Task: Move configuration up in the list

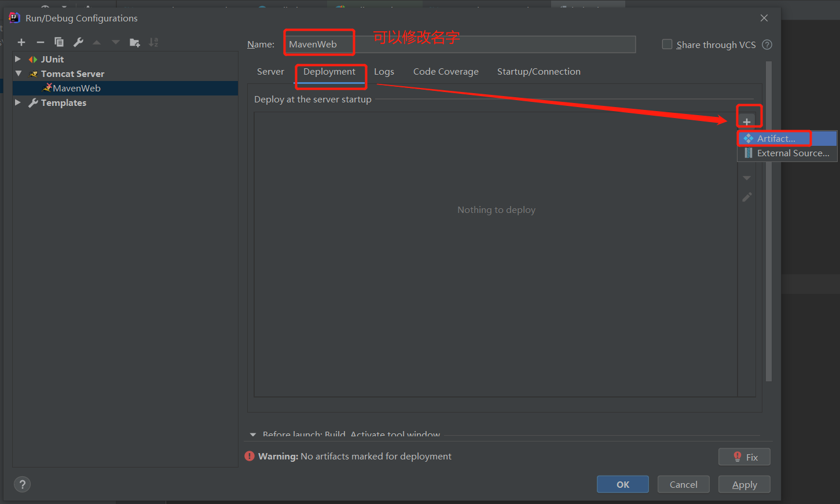Action: (x=97, y=42)
